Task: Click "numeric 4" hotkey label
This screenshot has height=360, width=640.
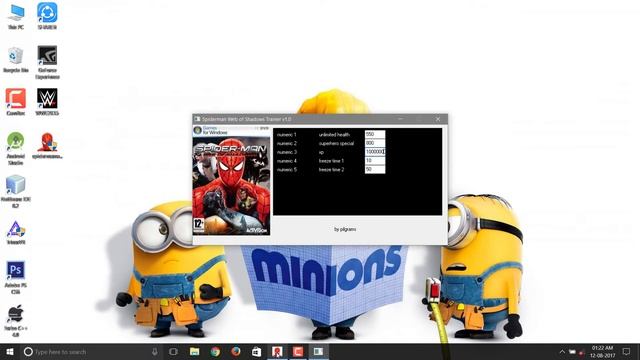Action: [x=287, y=161]
